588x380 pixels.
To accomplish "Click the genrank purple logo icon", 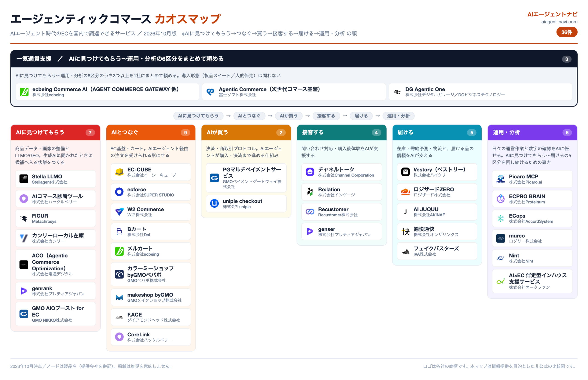I will (x=24, y=291).
